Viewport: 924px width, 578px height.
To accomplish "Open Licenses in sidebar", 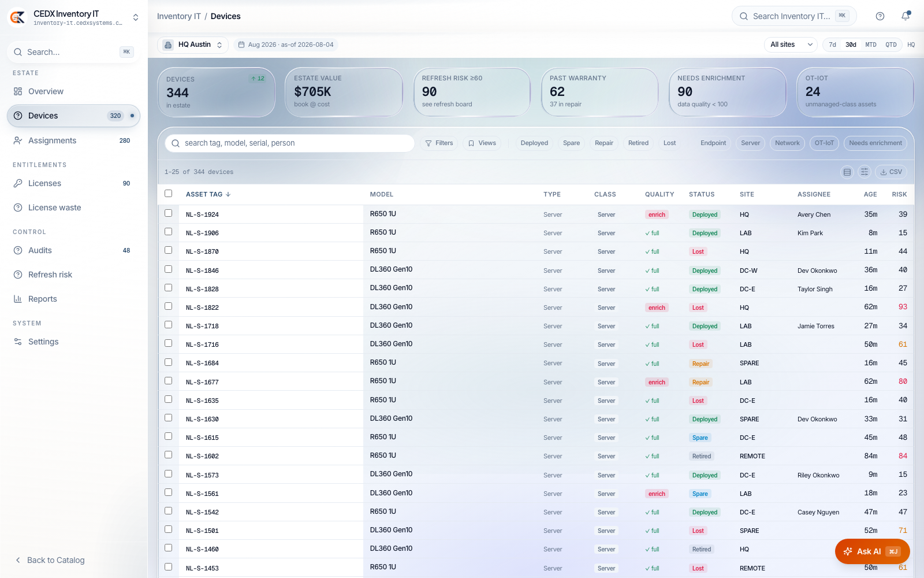I will (73, 183).
